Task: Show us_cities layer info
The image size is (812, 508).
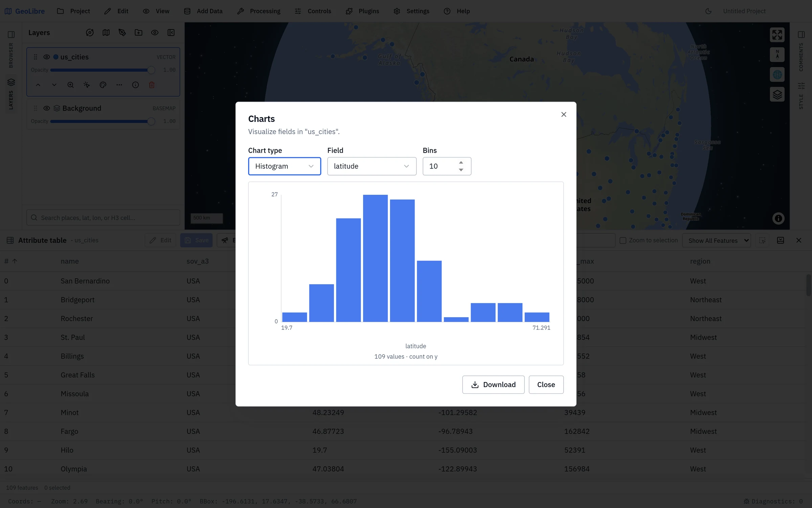Action: coord(135,85)
